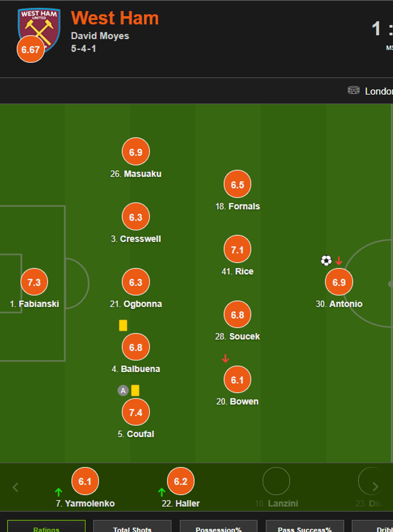393x532 pixels.
Task: Click Balbuena's yellow card icon
Action: 135,390
